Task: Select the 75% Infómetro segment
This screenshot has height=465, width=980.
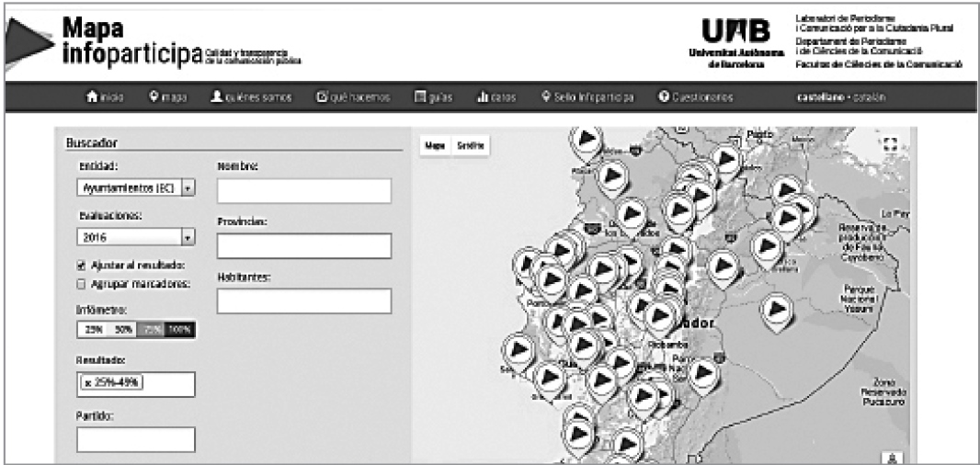Action: 151,330
